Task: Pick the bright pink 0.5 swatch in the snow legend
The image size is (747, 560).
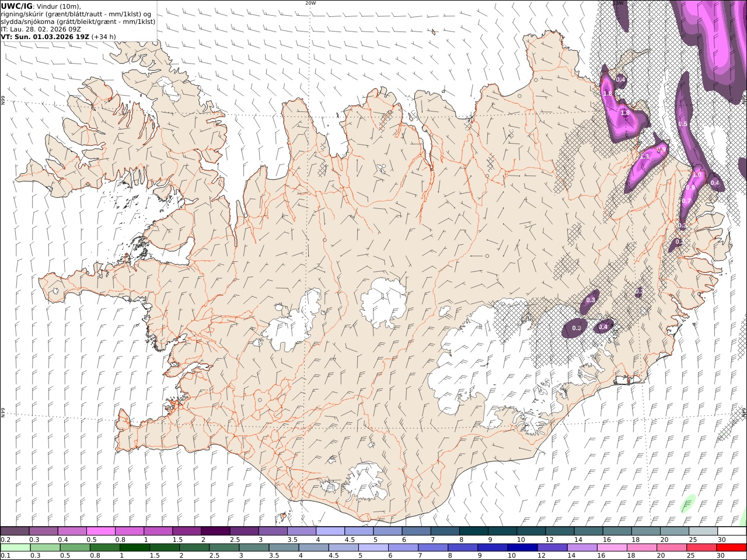Action: pos(100,531)
